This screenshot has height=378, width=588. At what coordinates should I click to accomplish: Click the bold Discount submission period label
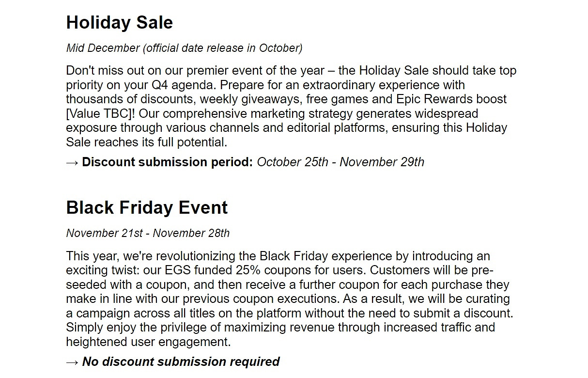pyautogui.click(x=168, y=162)
